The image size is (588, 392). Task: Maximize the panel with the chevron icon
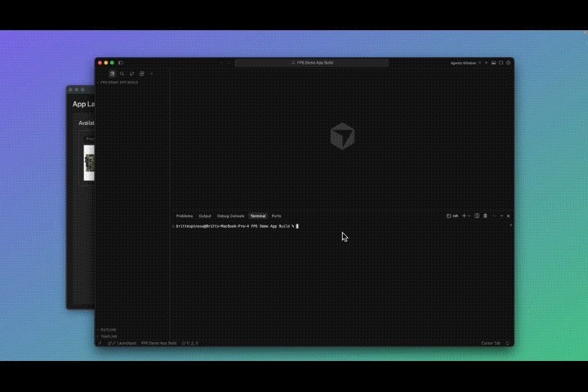click(x=501, y=216)
